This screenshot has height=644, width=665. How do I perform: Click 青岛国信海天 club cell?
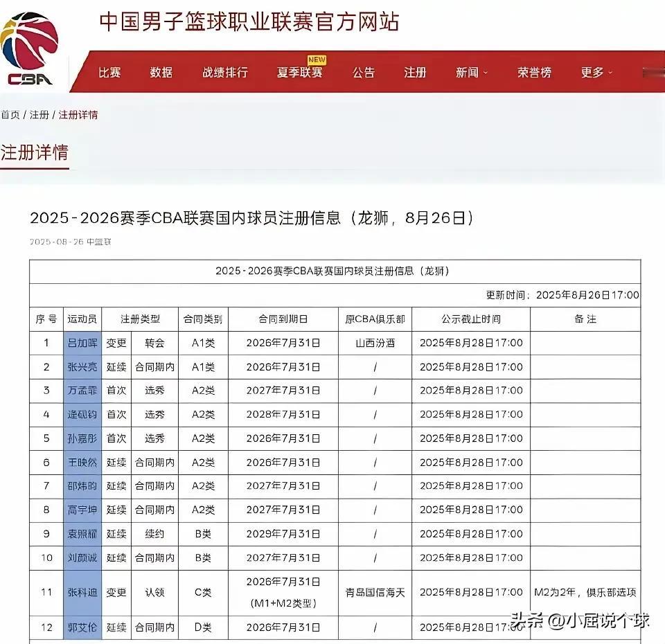pyautogui.click(x=375, y=592)
